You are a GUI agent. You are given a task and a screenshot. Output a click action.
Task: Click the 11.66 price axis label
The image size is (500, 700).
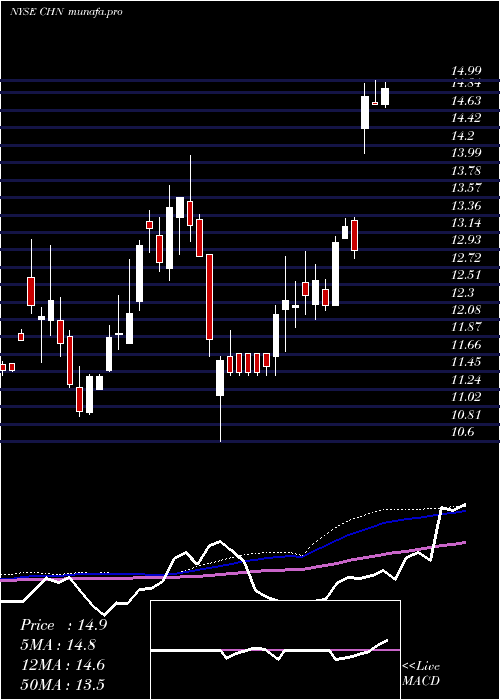pos(466,345)
